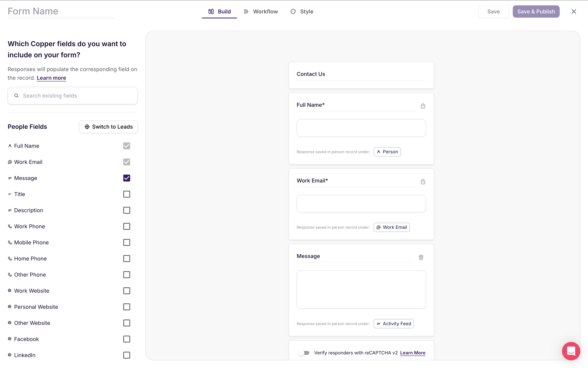Check the Description field checkbox
588x368 pixels.
(x=127, y=210)
